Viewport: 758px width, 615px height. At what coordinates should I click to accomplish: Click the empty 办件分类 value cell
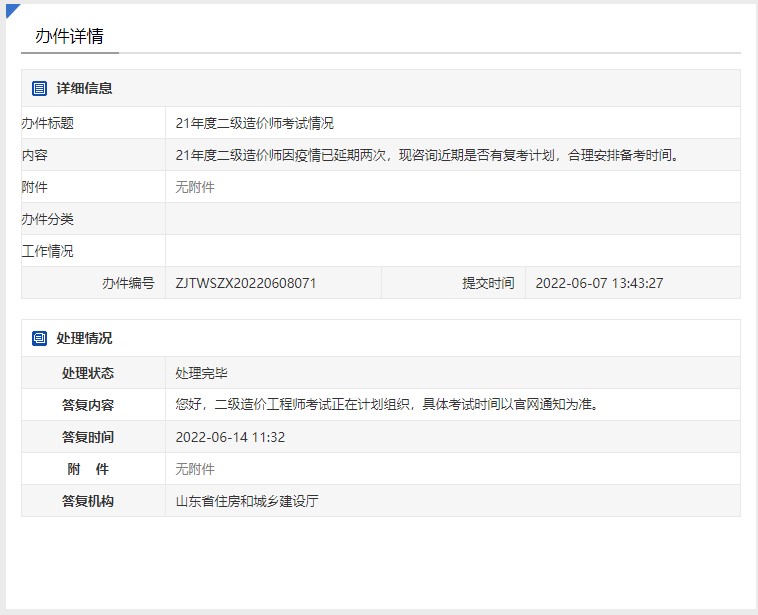coord(452,219)
